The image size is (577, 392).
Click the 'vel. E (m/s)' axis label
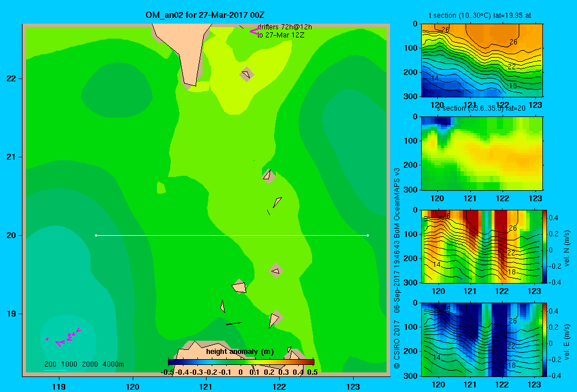567,342
